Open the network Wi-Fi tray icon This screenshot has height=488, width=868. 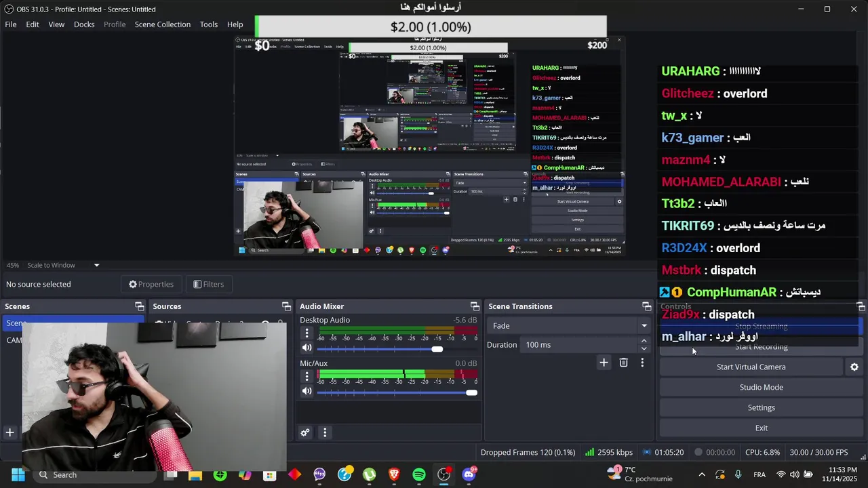click(x=781, y=474)
